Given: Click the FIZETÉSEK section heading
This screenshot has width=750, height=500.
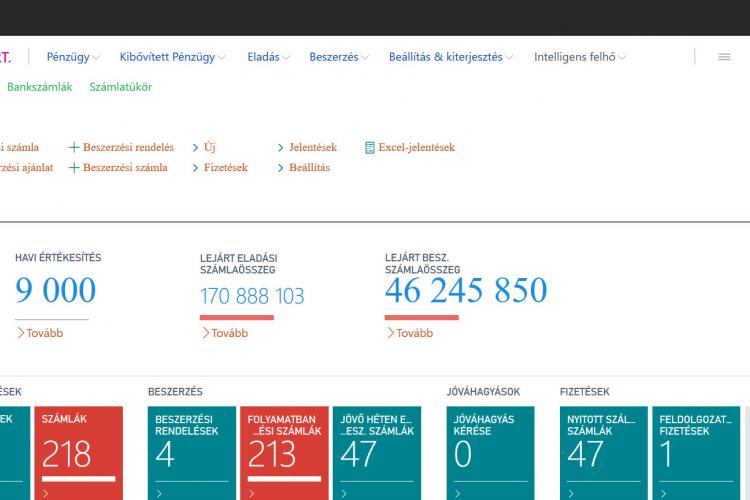Looking at the screenshot, I should (x=585, y=392).
